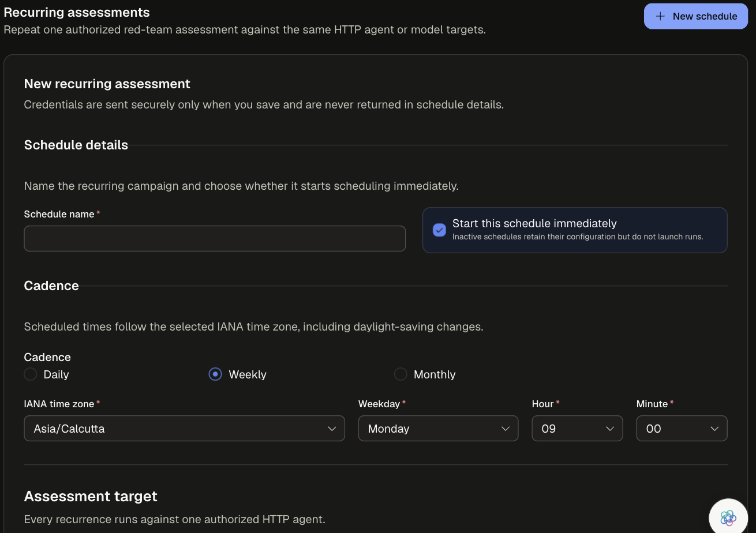Open the IANA time zone dropdown
Screen dimensions: 756x533
pyautogui.click(x=184, y=429)
